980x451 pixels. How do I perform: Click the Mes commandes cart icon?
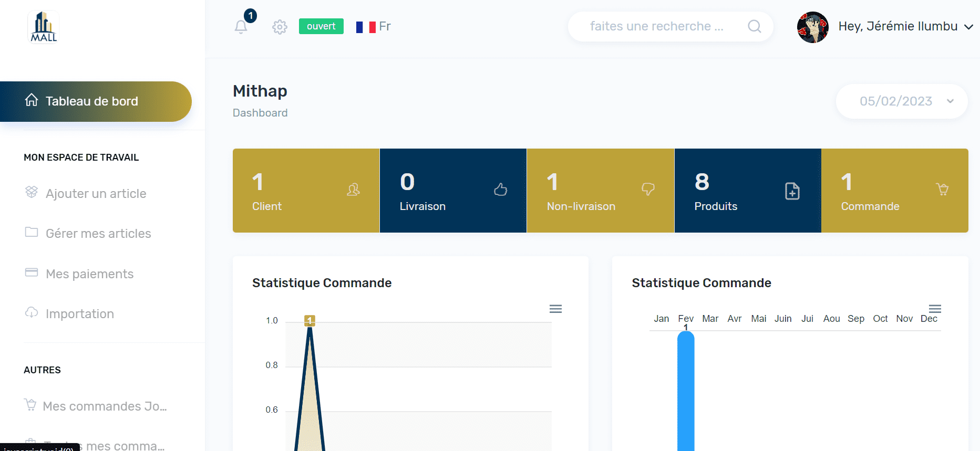[x=30, y=404]
